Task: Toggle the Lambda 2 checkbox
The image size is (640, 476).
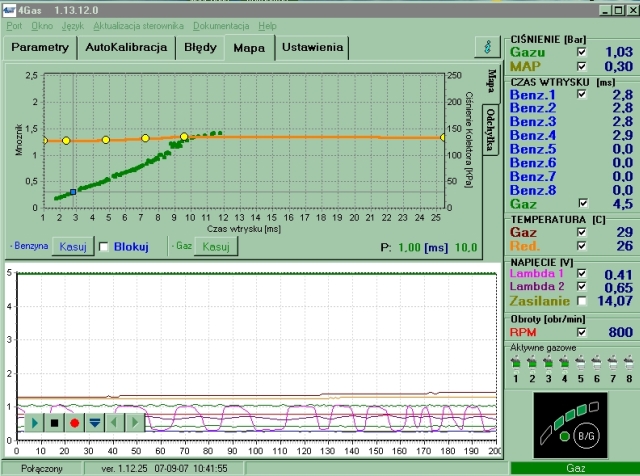Action: click(582, 286)
